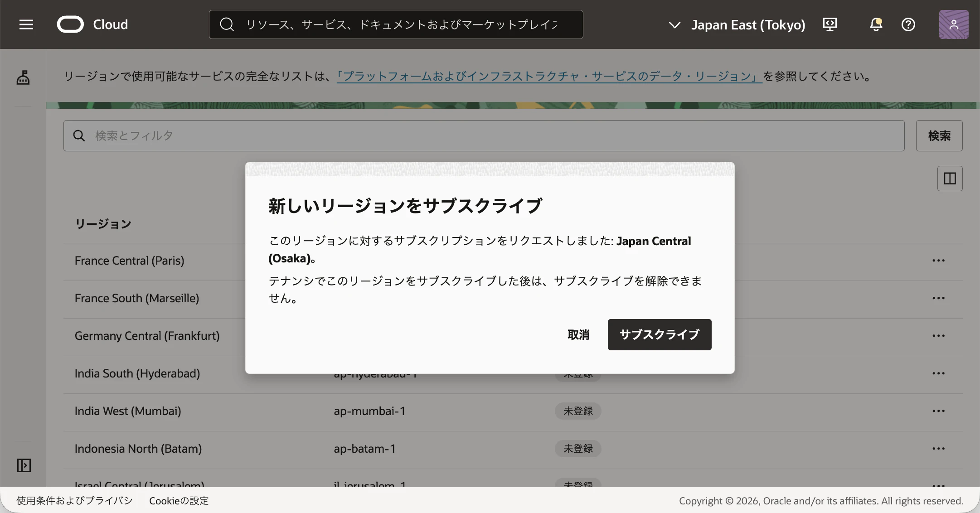Open actions menu for France South (Marseille)
Screen dimensions: 980x513
click(x=938, y=298)
